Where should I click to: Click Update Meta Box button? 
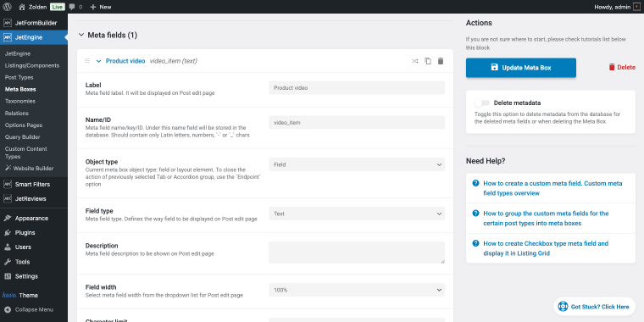point(521,68)
